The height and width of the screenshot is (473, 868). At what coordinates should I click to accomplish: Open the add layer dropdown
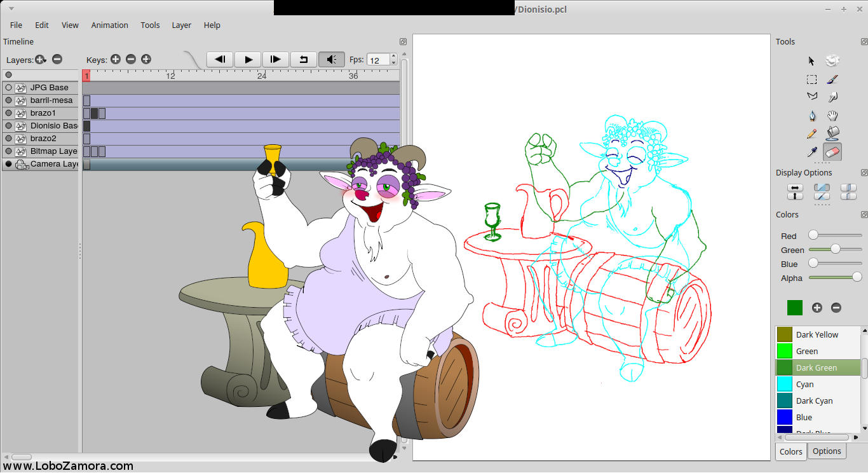point(41,59)
